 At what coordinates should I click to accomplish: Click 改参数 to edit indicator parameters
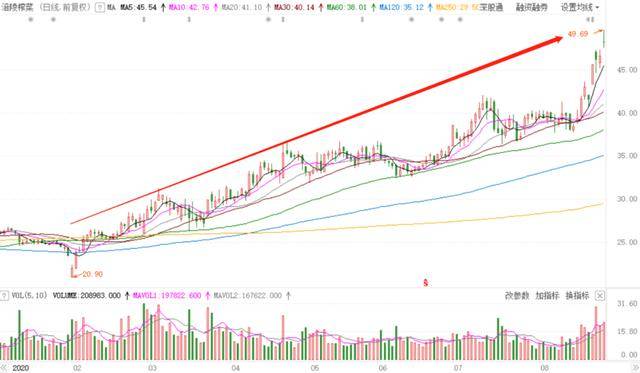[517, 295]
